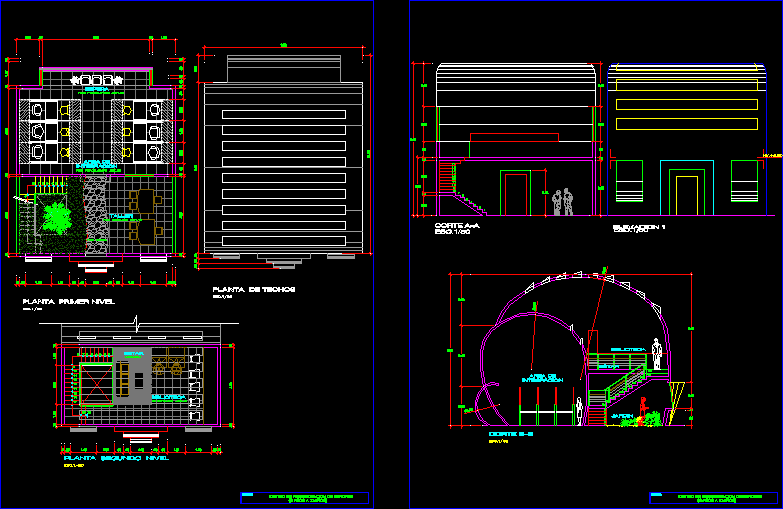Click the ESTAR label in the second-level plan
This screenshot has height=509, width=783.
(x=134, y=353)
